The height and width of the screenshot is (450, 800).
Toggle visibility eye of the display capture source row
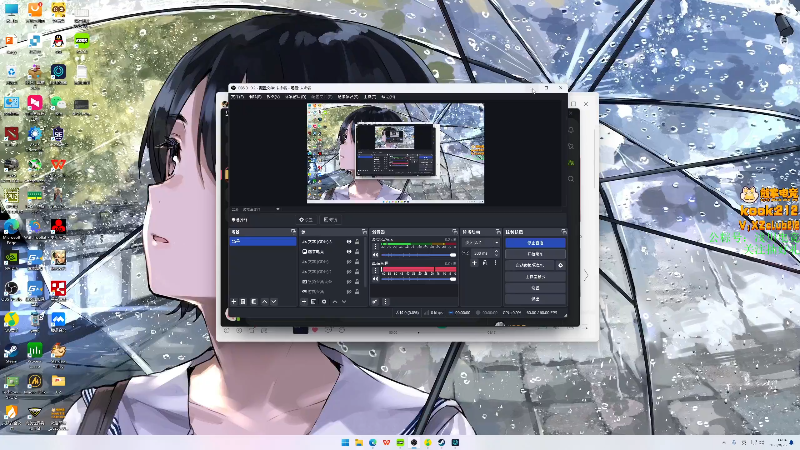pyautogui.click(x=349, y=252)
